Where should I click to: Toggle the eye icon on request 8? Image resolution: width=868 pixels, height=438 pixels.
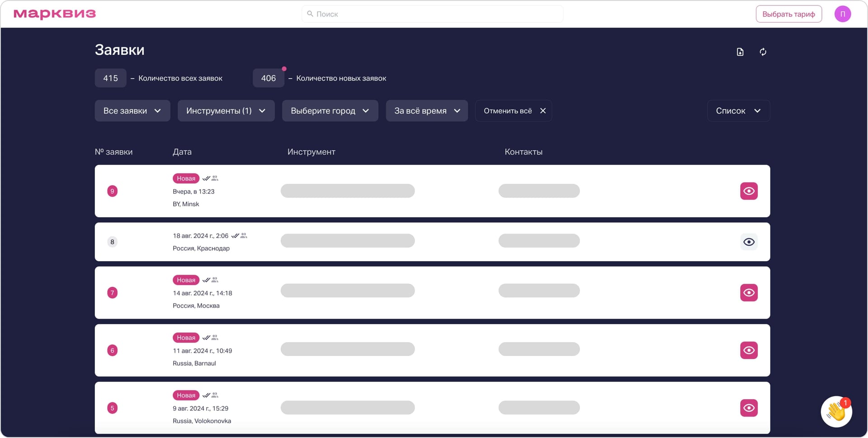pyautogui.click(x=749, y=242)
